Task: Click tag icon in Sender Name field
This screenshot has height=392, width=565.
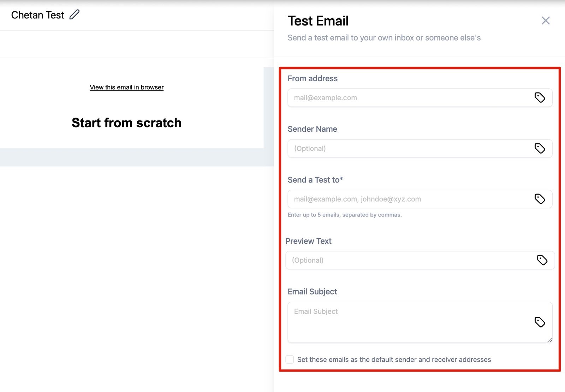Action: (x=540, y=148)
